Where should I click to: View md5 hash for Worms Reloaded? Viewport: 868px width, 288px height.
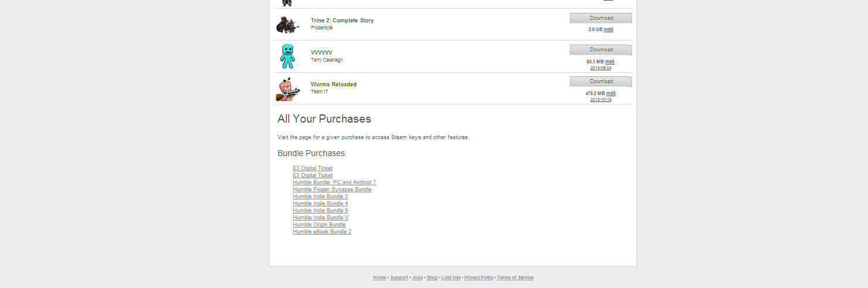coord(611,93)
